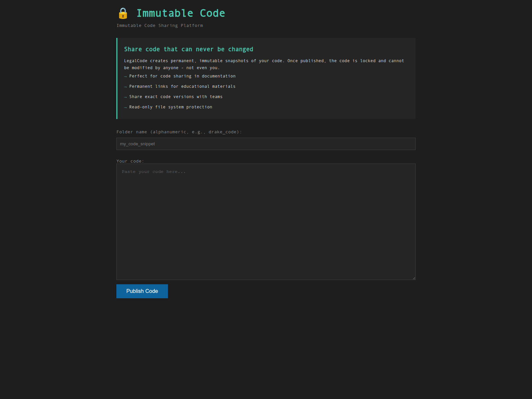Click the teal accent bar of the info panel
This screenshot has width=532, height=399.
(x=117, y=78)
